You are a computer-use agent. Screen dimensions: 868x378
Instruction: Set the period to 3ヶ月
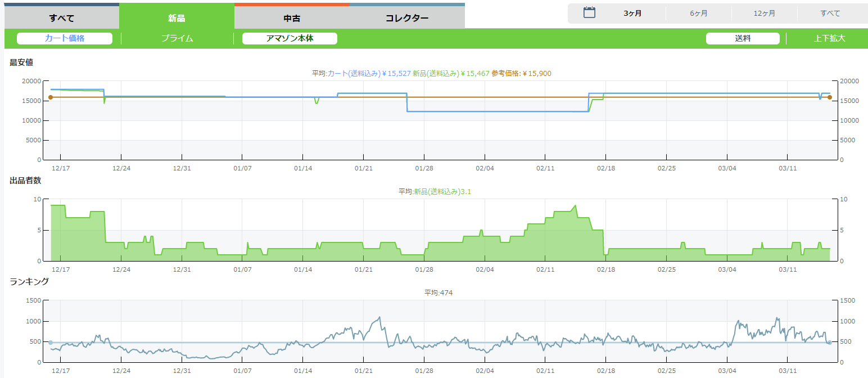coord(632,13)
